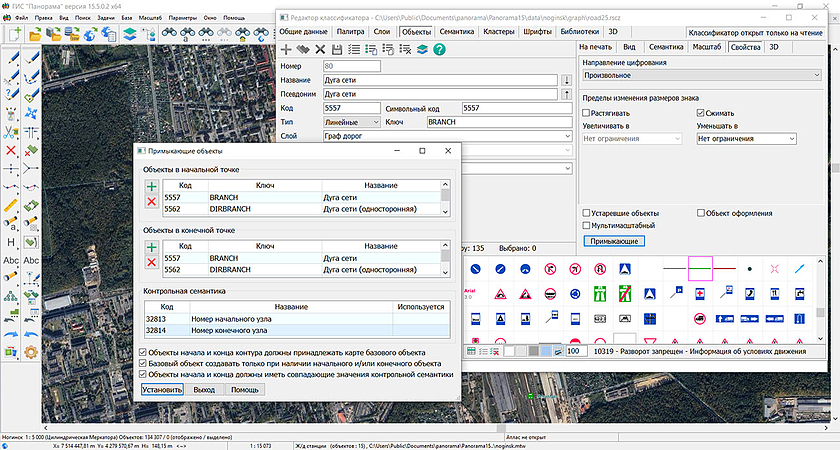Image resolution: width=840 pixels, height=450 pixels.
Task: Toggle the Сжимать checkbox
Action: 701,113
